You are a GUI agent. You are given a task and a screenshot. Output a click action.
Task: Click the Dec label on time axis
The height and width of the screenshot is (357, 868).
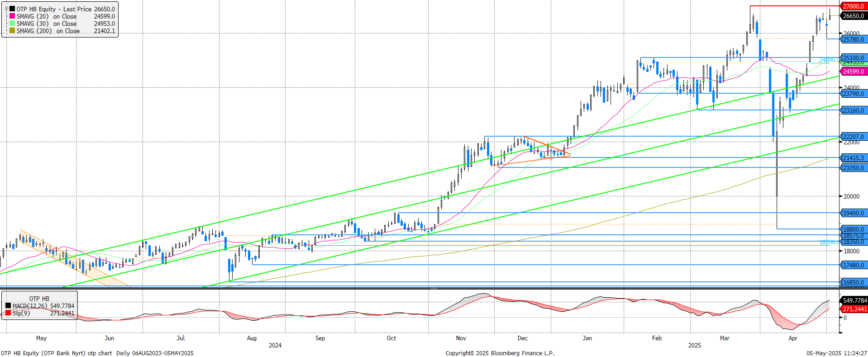point(523,338)
